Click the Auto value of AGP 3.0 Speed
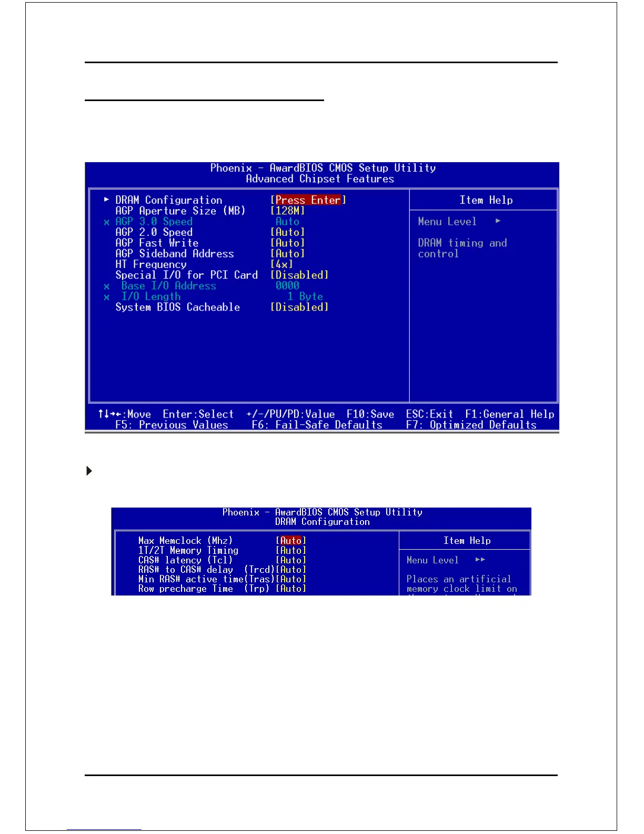The width and height of the screenshot is (644, 834). [287, 222]
